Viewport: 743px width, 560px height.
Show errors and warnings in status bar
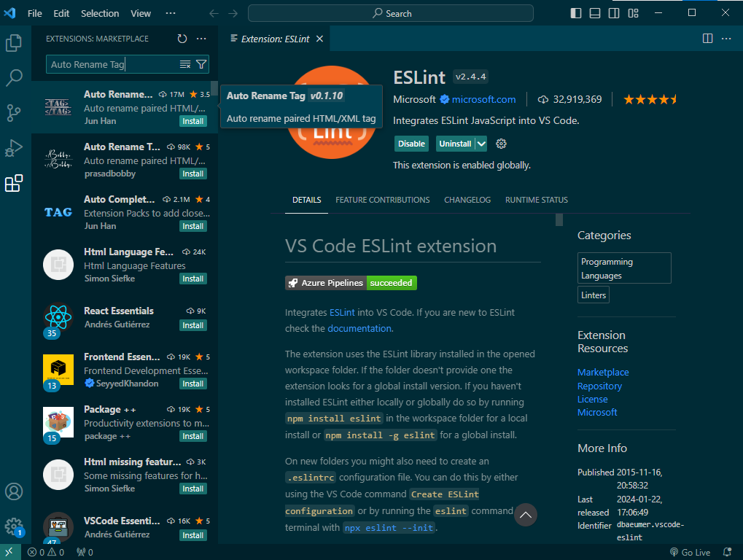coord(46,553)
